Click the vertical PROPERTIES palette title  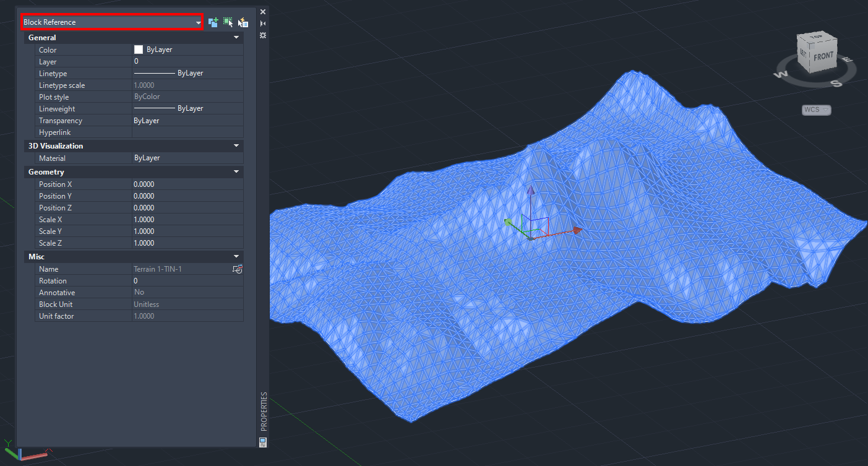(264, 411)
